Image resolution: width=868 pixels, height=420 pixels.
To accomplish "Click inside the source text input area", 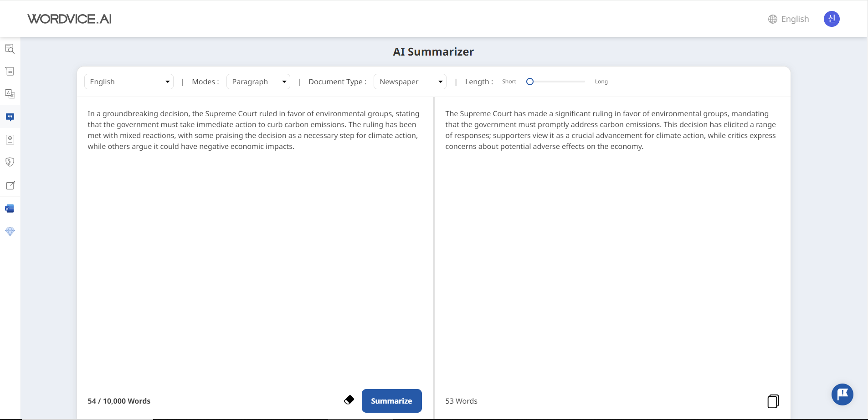I will [254, 228].
